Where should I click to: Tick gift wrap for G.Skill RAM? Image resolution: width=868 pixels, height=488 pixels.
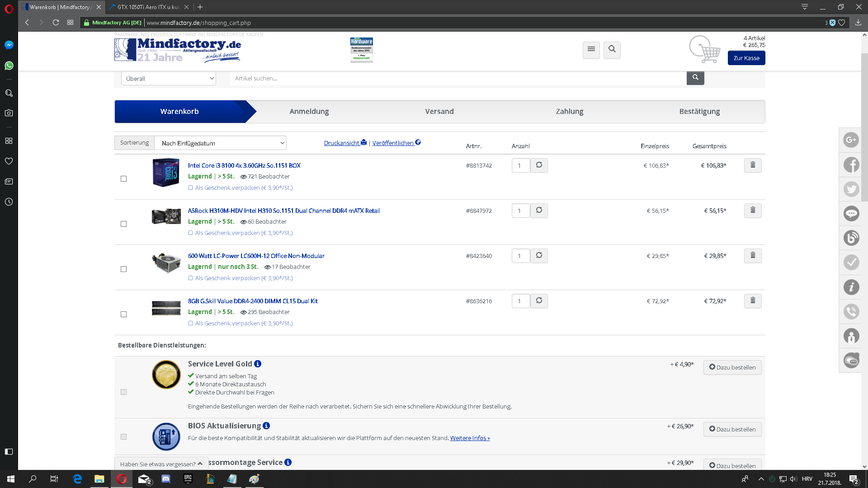click(190, 324)
